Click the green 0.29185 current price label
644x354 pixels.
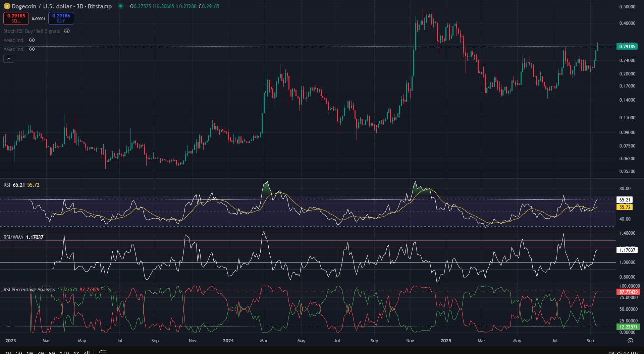coord(627,47)
